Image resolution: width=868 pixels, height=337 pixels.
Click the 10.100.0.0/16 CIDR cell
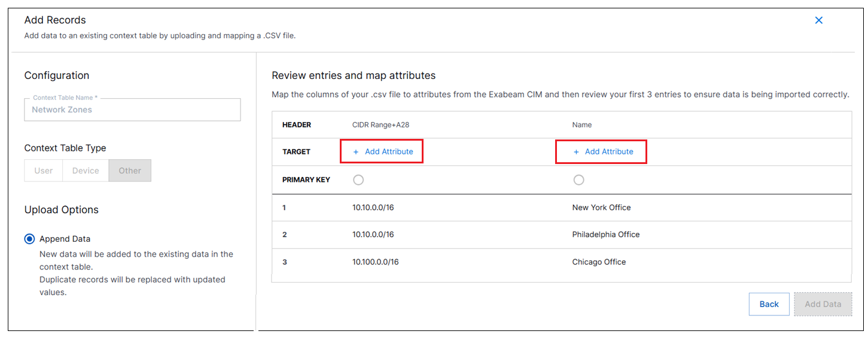375,262
